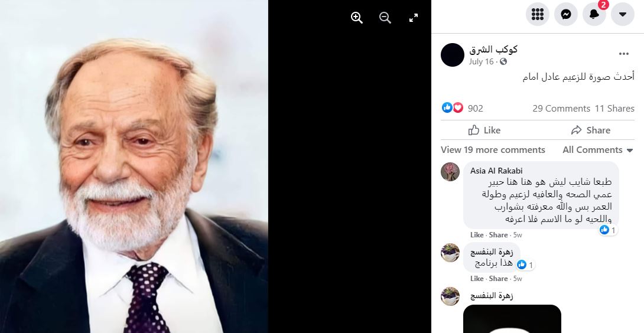Image resolution: width=644 pixels, height=333 pixels.
Task: Expand the account dropdown arrow
Action: (x=622, y=14)
